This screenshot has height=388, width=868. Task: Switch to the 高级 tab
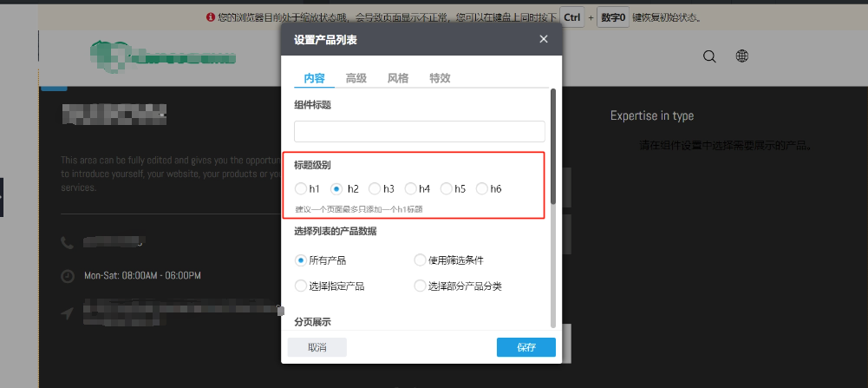356,78
